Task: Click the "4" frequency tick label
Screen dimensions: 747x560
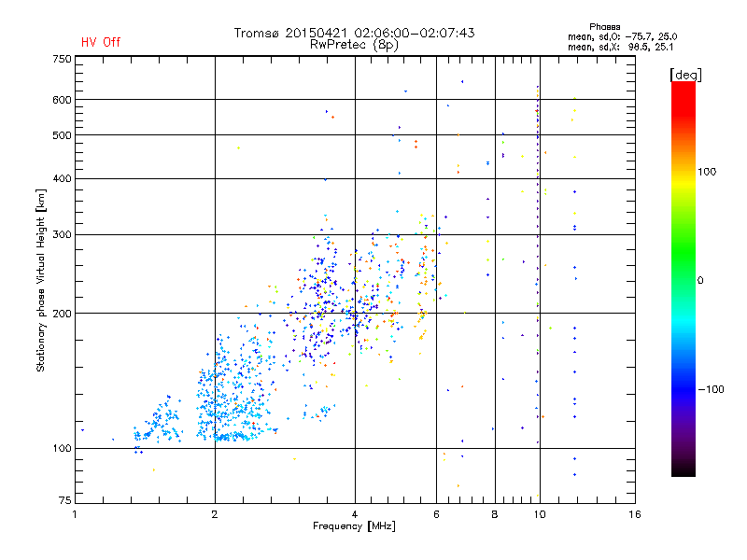Action: tap(355, 514)
